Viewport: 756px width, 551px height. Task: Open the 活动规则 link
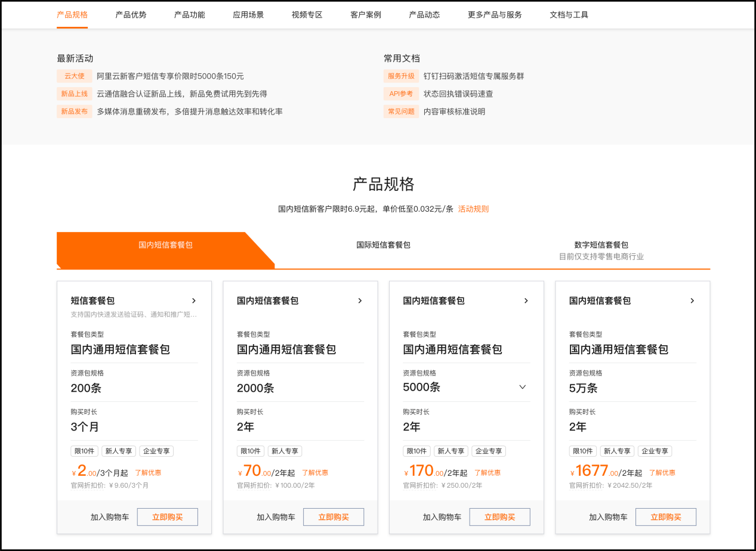(x=473, y=209)
